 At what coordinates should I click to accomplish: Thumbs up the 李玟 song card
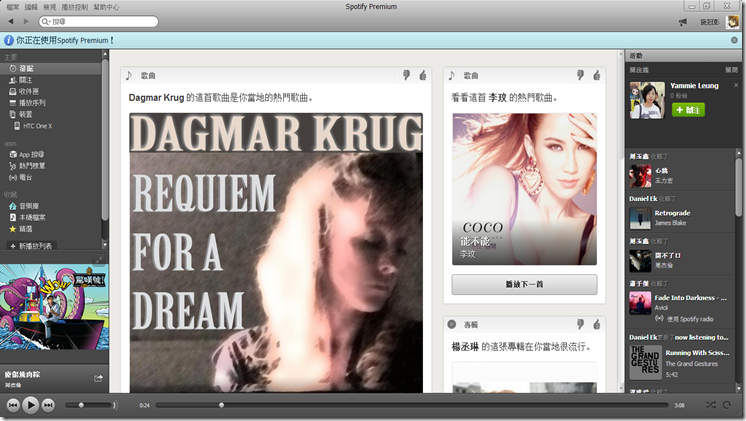coord(597,75)
